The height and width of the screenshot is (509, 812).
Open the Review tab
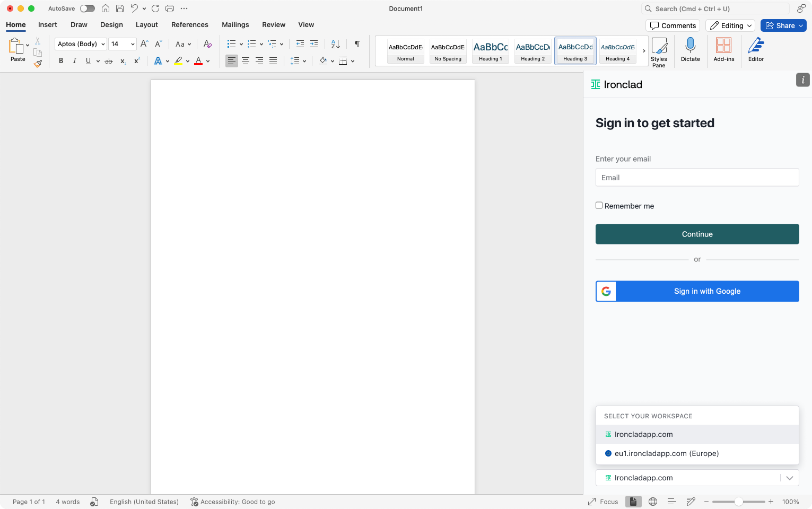(274, 25)
